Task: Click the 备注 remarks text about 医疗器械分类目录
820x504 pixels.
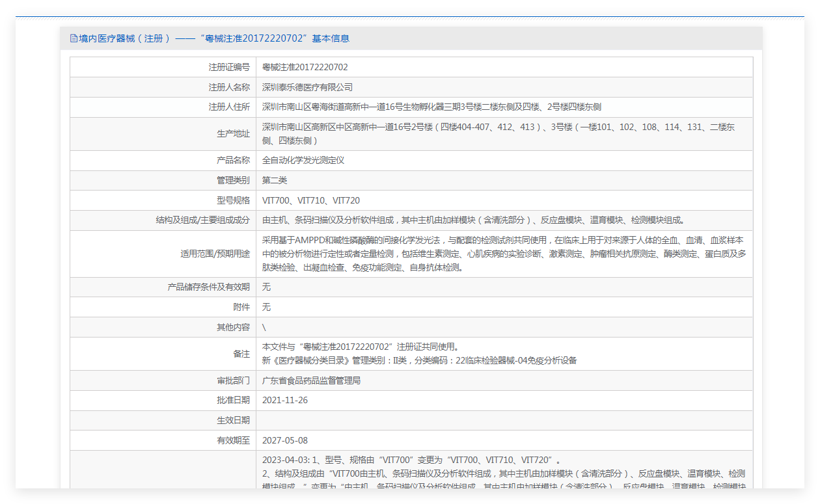Action: coord(419,360)
